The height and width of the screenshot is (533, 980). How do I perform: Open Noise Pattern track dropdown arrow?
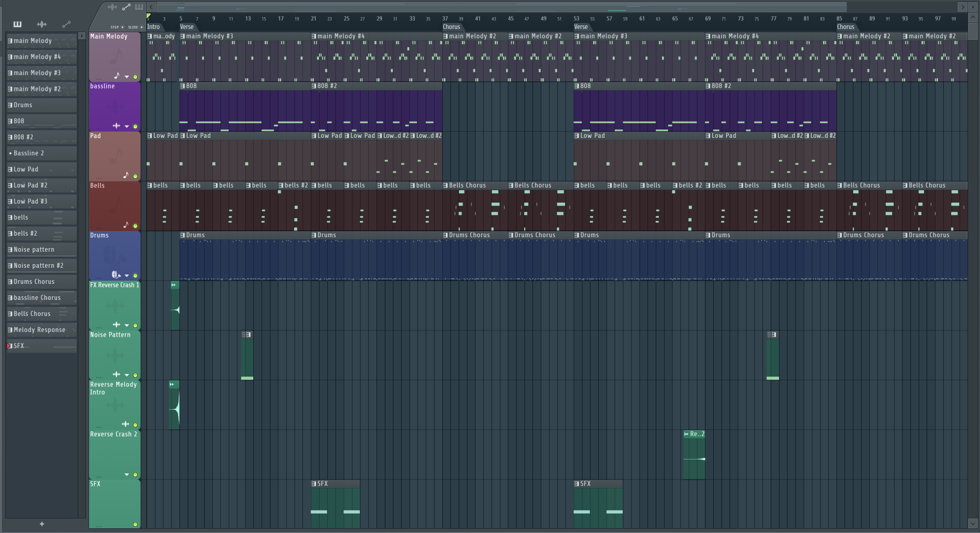click(x=127, y=375)
